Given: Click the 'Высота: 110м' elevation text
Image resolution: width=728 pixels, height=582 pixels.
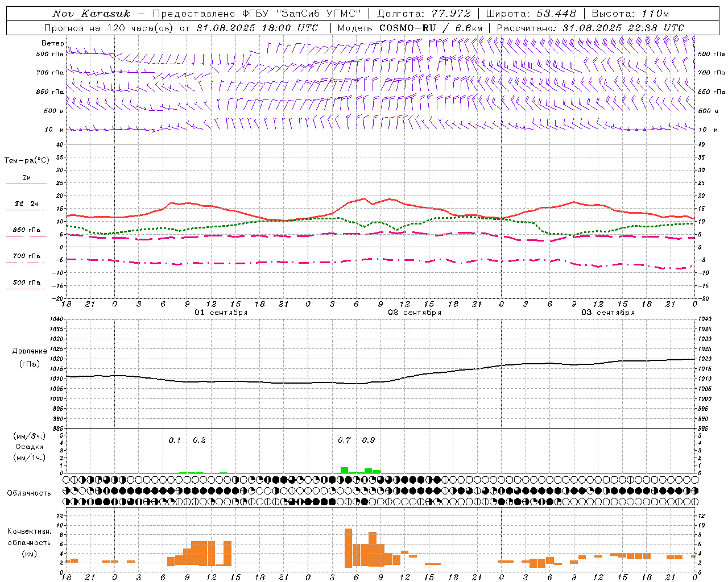Looking at the screenshot, I should 630,14.
